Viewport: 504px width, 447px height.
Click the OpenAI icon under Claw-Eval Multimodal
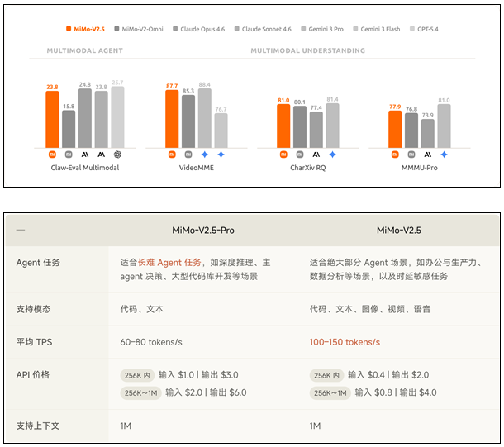pos(118,154)
